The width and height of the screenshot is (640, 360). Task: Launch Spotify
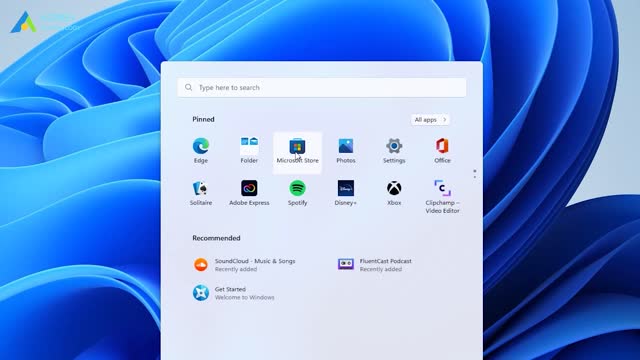297,193
